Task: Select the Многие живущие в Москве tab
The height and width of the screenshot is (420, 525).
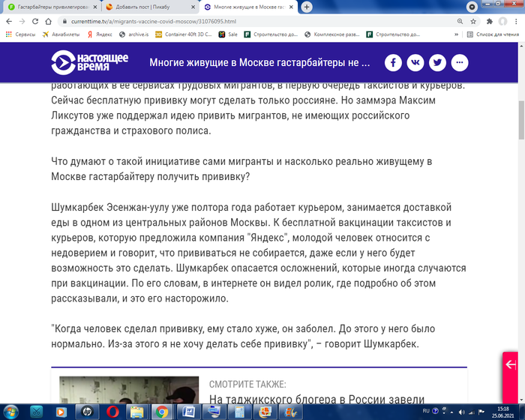Action: click(x=249, y=7)
